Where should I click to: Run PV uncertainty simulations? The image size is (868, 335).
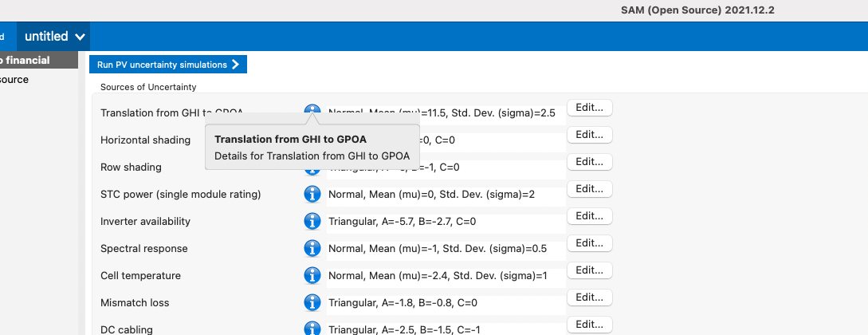[168, 65]
